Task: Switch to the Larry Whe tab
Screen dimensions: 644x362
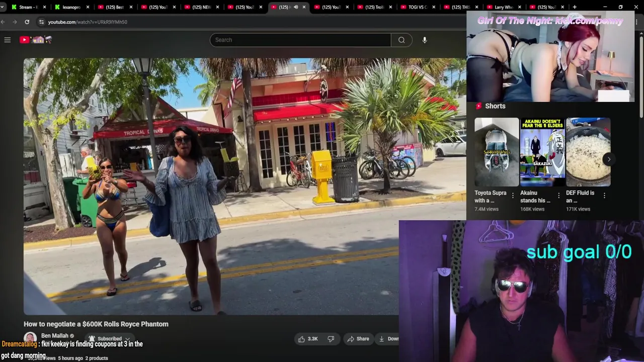Action: pyautogui.click(x=504, y=7)
